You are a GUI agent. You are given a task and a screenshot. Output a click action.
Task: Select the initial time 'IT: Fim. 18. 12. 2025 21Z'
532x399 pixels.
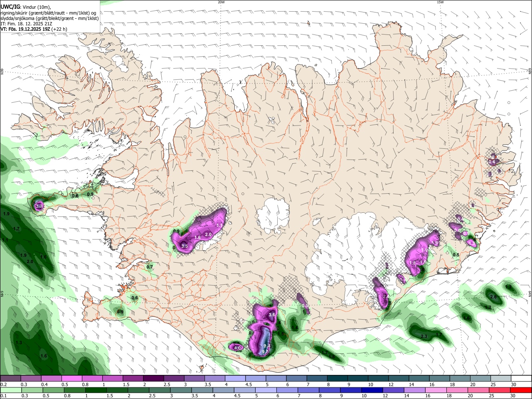(26, 24)
